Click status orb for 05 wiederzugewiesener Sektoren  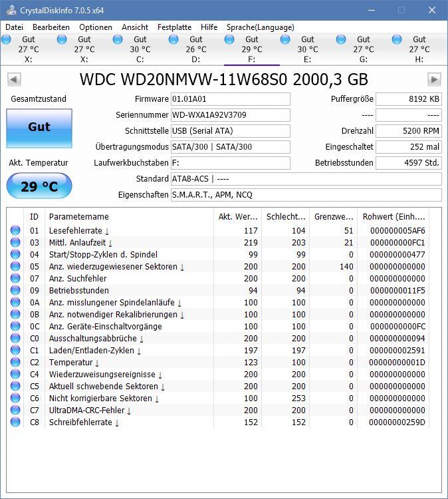click(15, 266)
